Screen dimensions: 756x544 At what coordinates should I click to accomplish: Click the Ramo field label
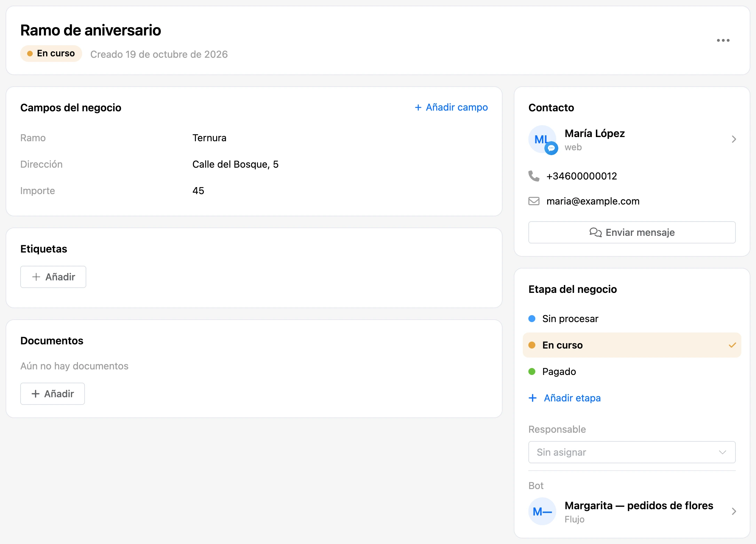[x=33, y=138]
